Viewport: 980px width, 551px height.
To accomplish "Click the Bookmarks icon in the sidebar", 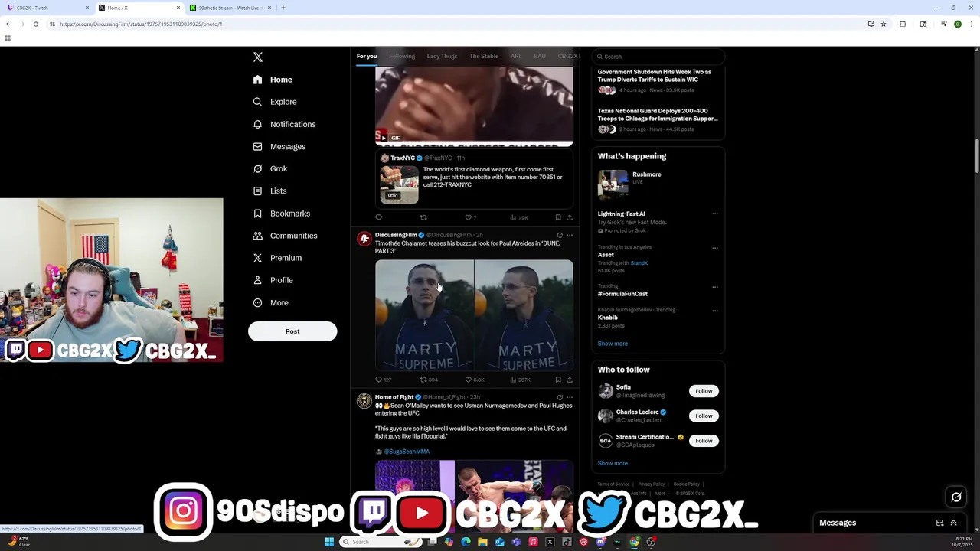I will (x=257, y=214).
